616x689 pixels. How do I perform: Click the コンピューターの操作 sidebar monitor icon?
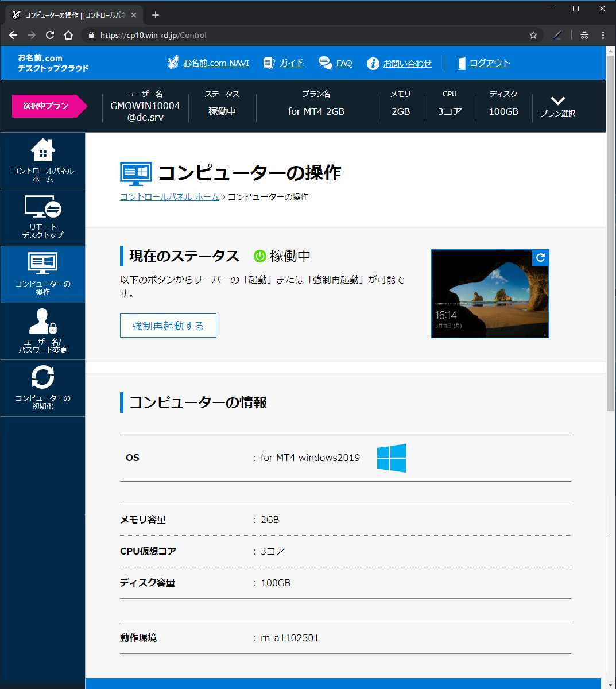(42, 264)
